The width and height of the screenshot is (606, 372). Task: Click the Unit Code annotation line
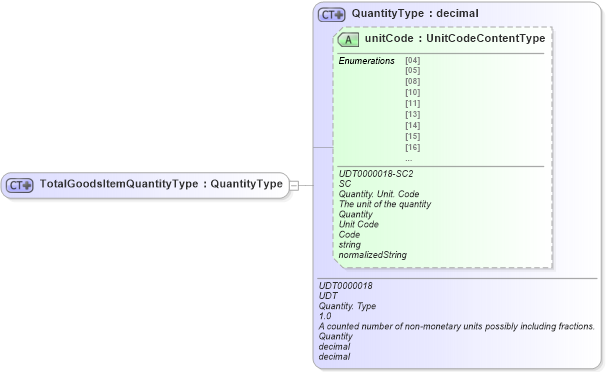359,224
